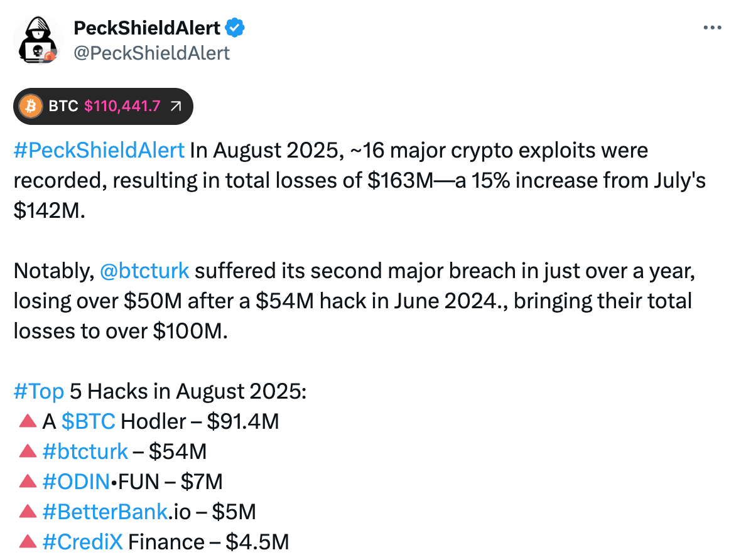Open PeckShieldAlert profile avatar
Viewport: 741px width, 560px height.
(x=38, y=40)
